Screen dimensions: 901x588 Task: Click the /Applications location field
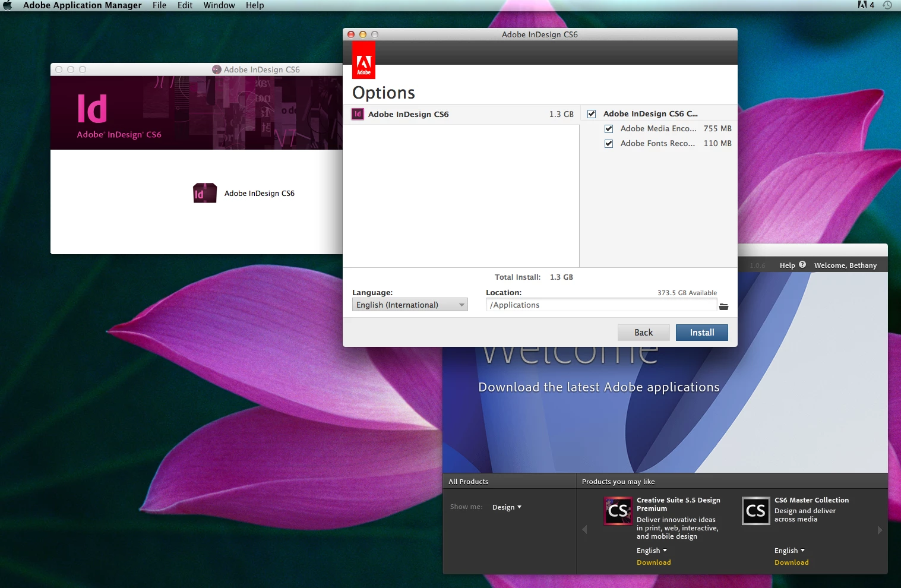(x=601, y=305)
